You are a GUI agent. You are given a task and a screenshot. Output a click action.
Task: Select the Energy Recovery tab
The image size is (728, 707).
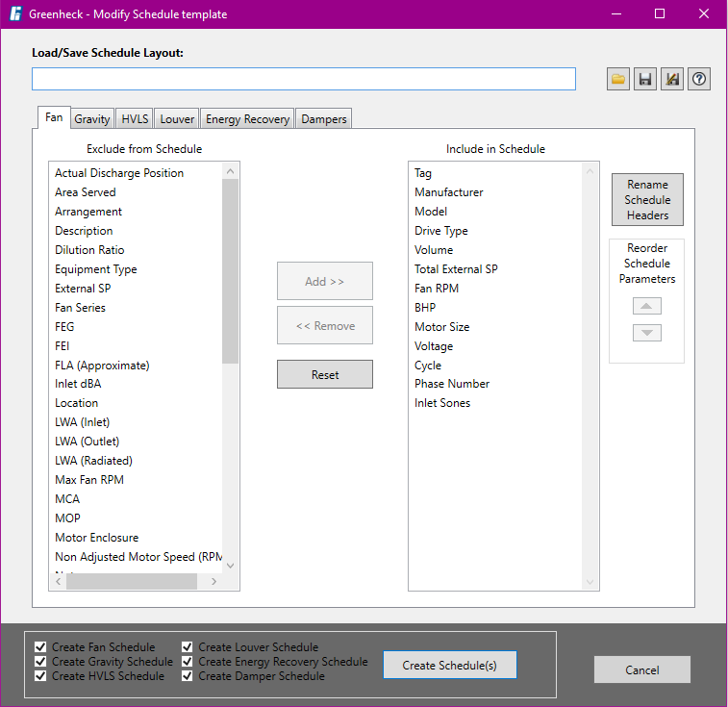coord(247,119)
